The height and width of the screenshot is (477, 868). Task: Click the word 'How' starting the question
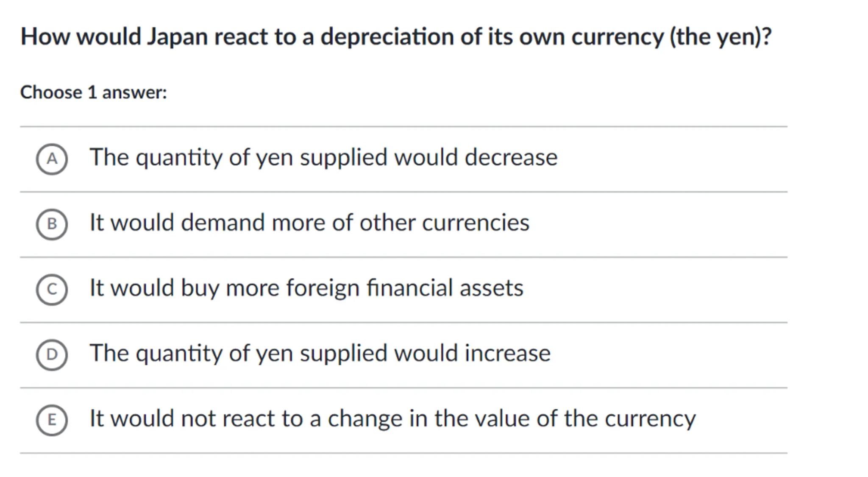click(x=45, y=37)
